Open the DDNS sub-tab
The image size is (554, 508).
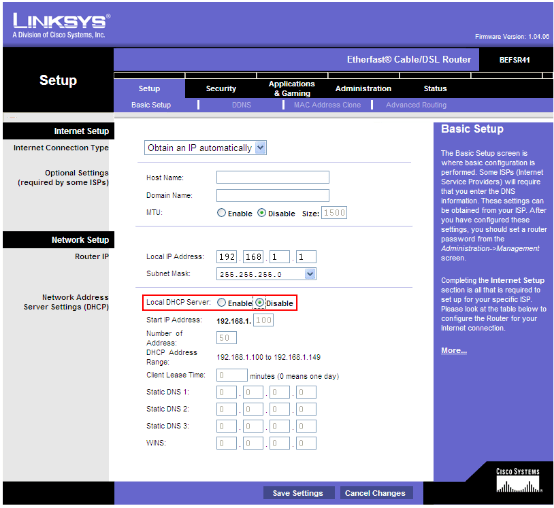tap(241, 105)
